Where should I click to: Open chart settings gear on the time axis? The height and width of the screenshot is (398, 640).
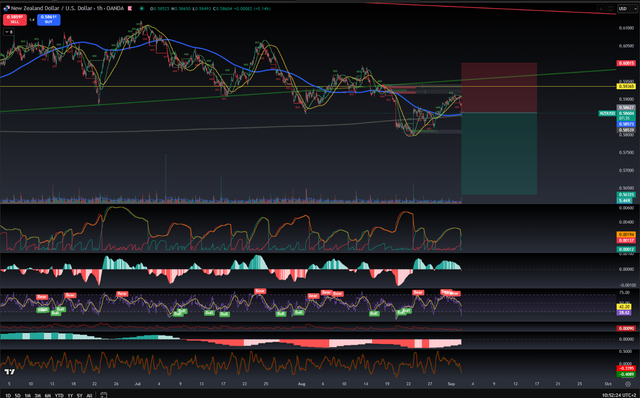(628, 384)
